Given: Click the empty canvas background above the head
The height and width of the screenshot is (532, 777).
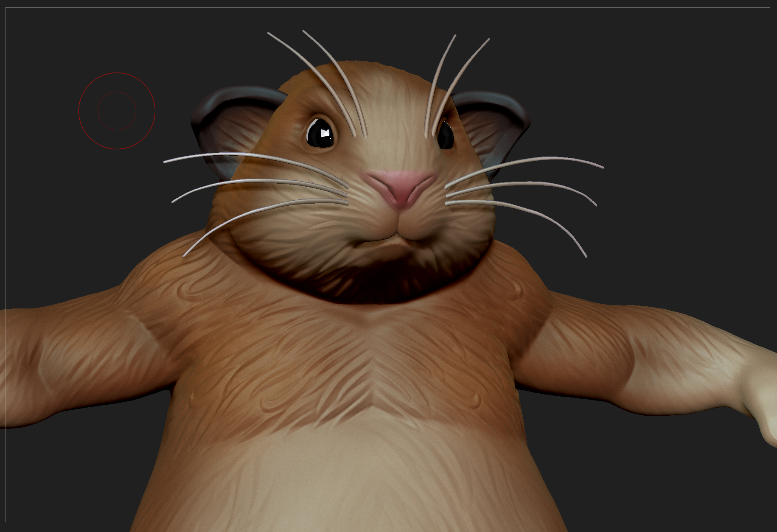Looking at the screenshot, I should coord(382,34).
